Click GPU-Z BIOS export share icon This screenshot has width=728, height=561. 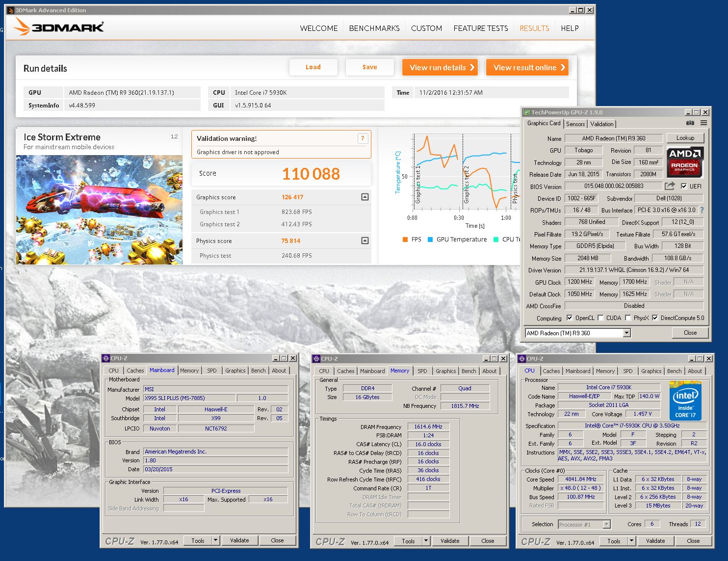[x=670, y=186]
